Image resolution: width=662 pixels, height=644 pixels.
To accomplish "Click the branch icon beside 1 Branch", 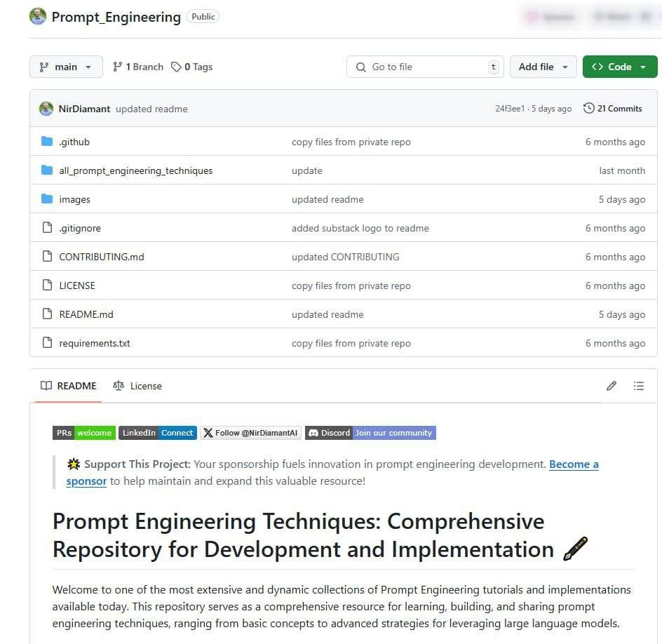I will click(x=117, y=67).
